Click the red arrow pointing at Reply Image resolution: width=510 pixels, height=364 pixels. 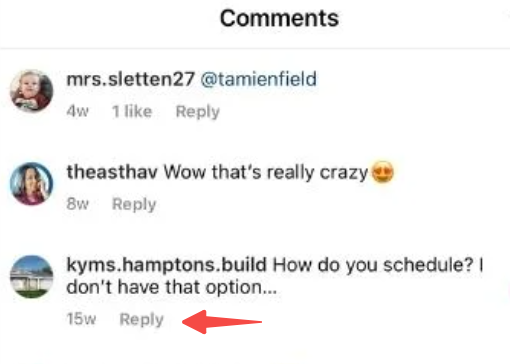tap(222, 322)
